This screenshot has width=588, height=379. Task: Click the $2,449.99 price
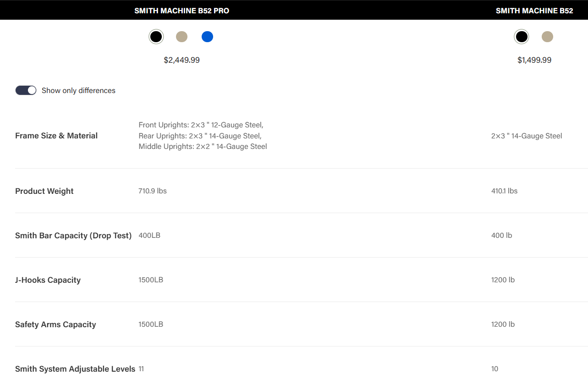click(181, 60)
